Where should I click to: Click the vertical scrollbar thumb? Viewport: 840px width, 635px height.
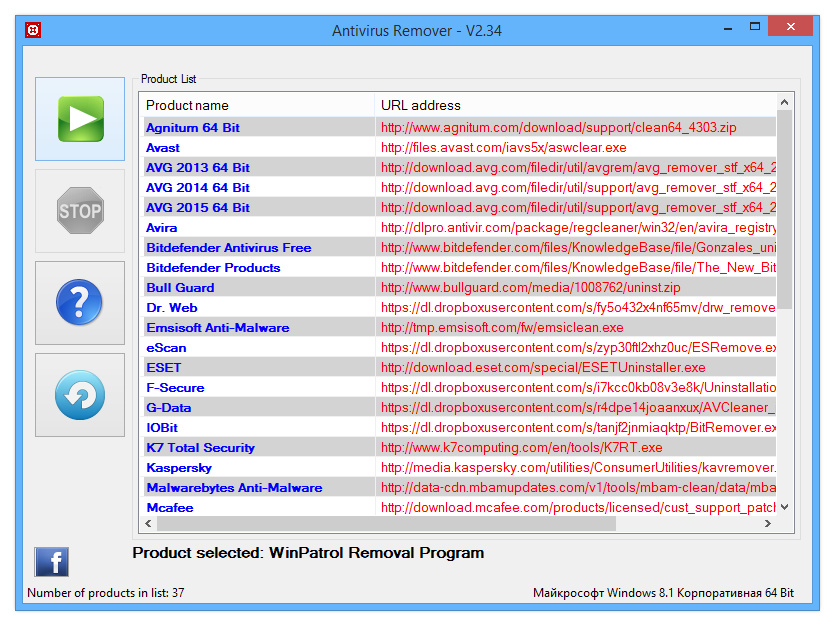click(x=784, y=209)
